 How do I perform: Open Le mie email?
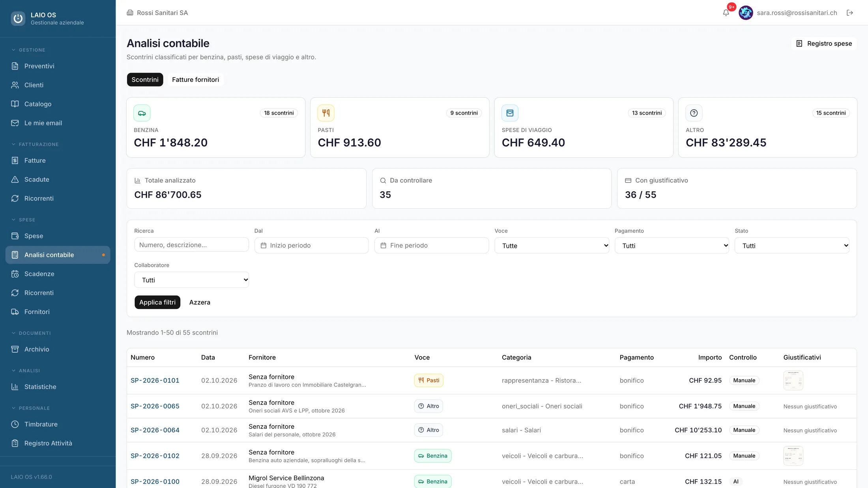tap(58, 123)
